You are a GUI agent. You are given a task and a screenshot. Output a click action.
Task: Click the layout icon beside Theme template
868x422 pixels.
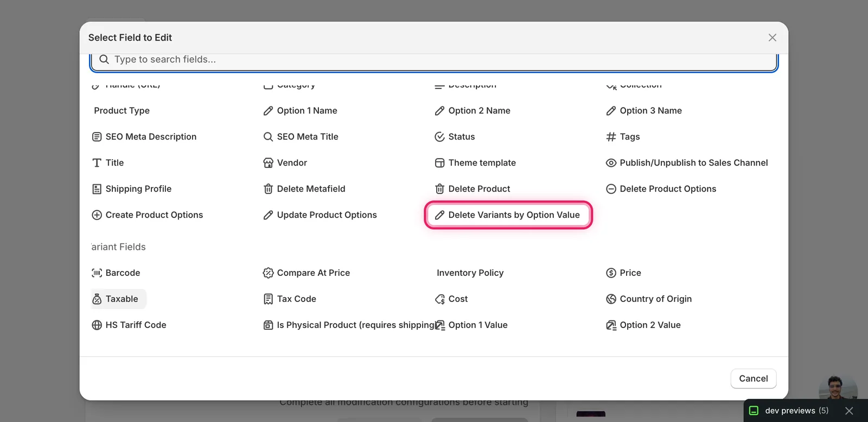point(439,163)
